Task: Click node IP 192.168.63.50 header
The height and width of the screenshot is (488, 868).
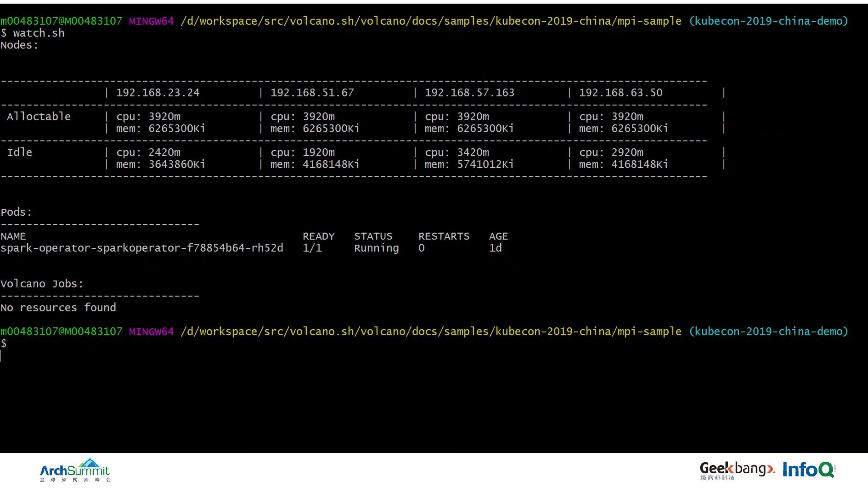Action: coord(620,93)
